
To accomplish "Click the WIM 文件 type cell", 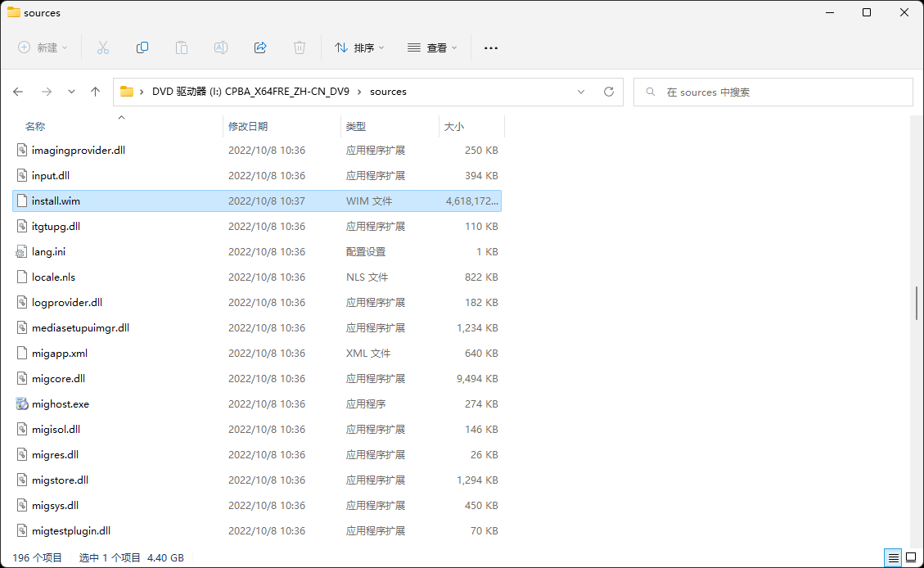I will point(369,201).
